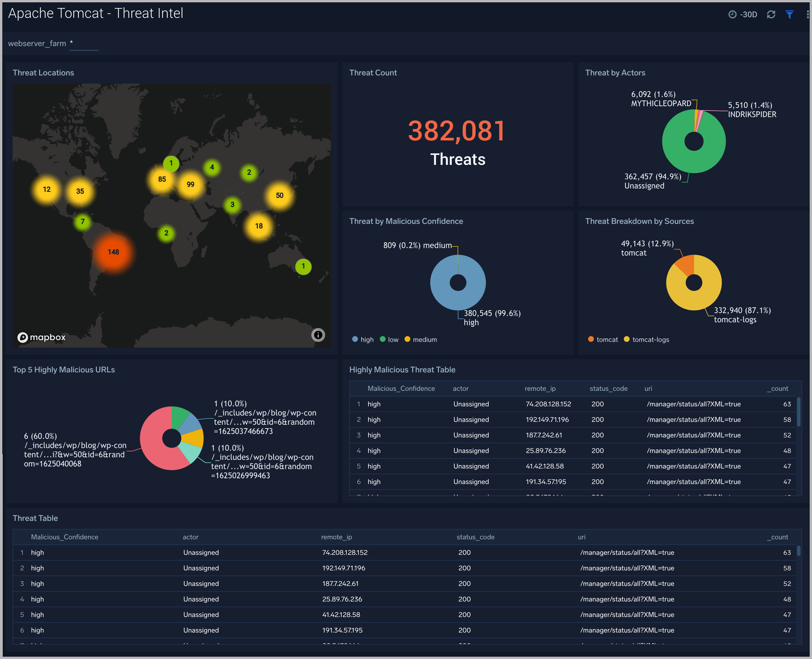Screen dimensions: 812x659
Task: Click the Malicious_Confidence header in Threat Table
Action: pyautogui.click(x=64, y=537)
